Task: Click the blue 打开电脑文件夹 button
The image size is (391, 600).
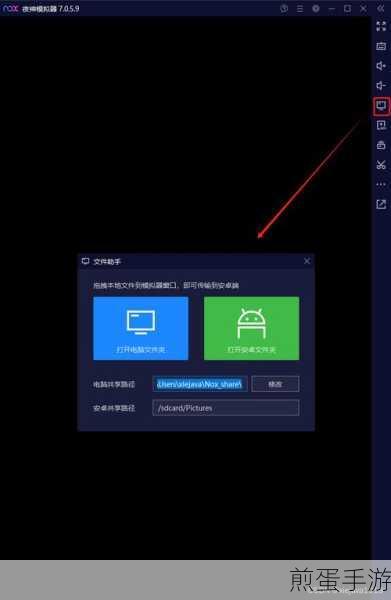Action: point(141,328)
